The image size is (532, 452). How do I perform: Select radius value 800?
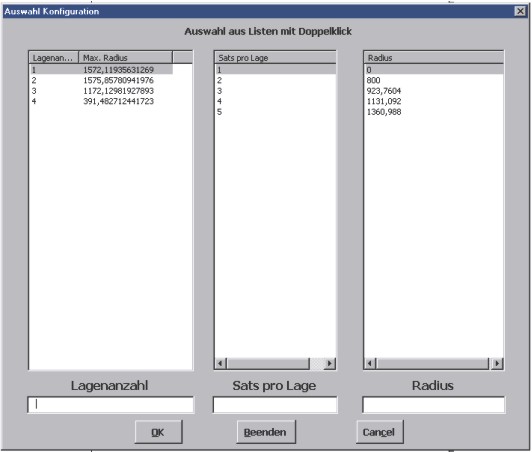pos(434,80)
